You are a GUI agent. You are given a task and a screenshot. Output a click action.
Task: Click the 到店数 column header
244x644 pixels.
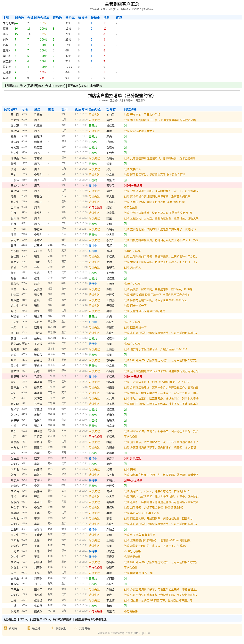coord(19,18)
